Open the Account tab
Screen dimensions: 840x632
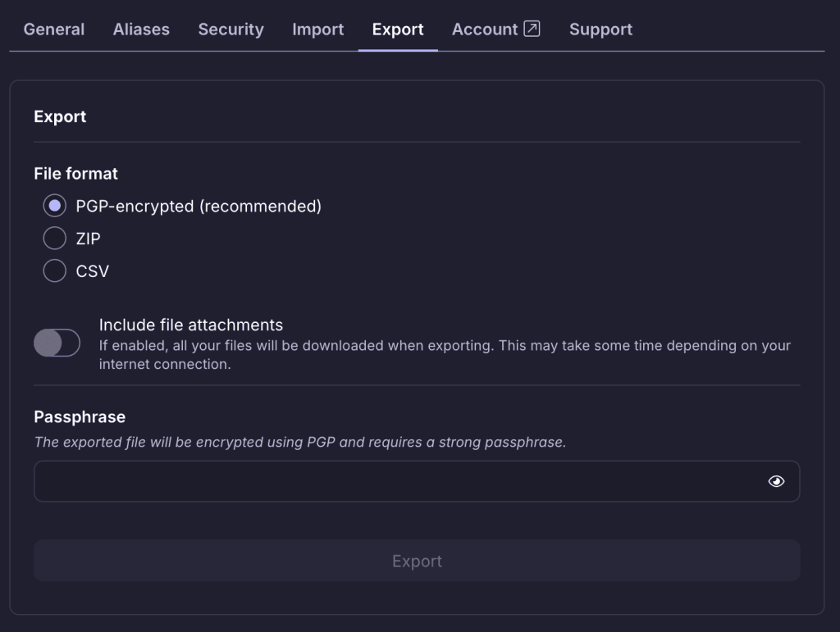click(485, 30)
